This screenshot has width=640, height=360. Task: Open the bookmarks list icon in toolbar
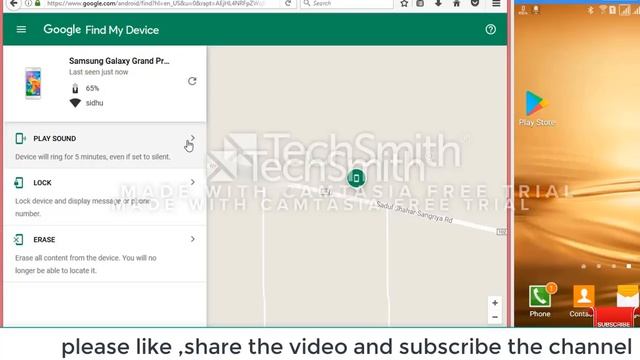tap(420, 3)
